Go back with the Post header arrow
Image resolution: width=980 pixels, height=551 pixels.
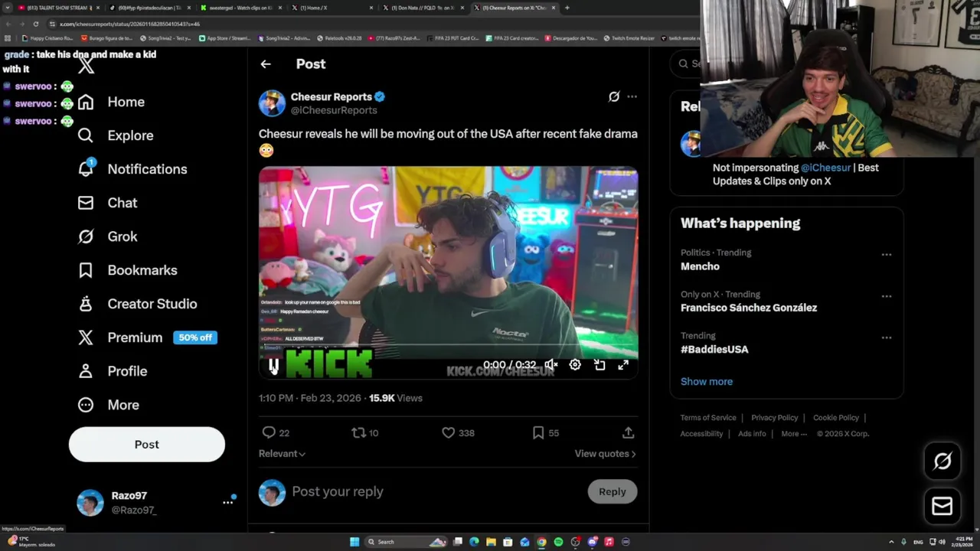(266, 64)
